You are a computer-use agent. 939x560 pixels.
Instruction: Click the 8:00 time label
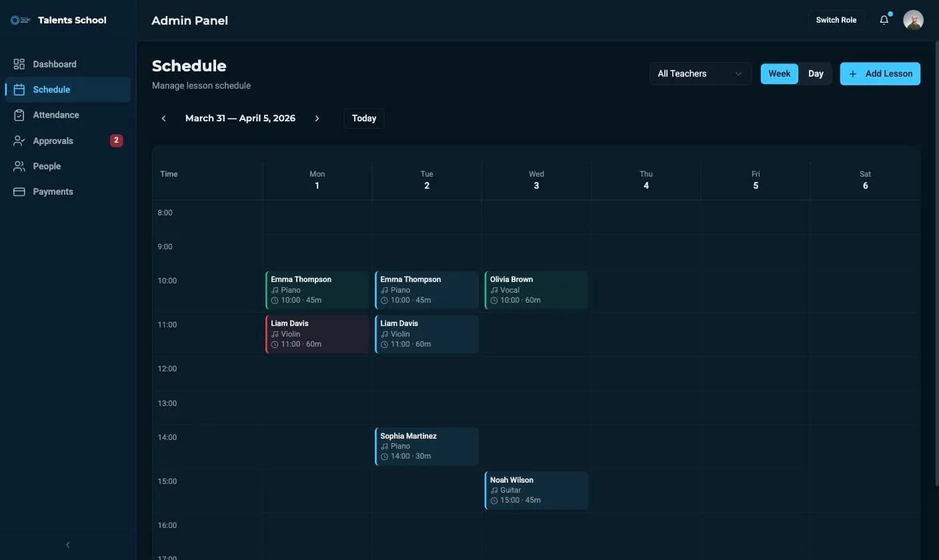point(165,213)
